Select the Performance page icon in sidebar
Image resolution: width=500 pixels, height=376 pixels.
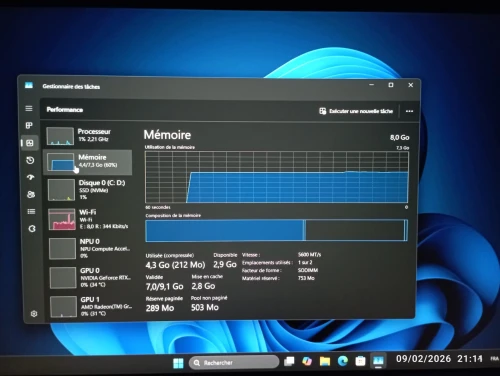point(30,143)
